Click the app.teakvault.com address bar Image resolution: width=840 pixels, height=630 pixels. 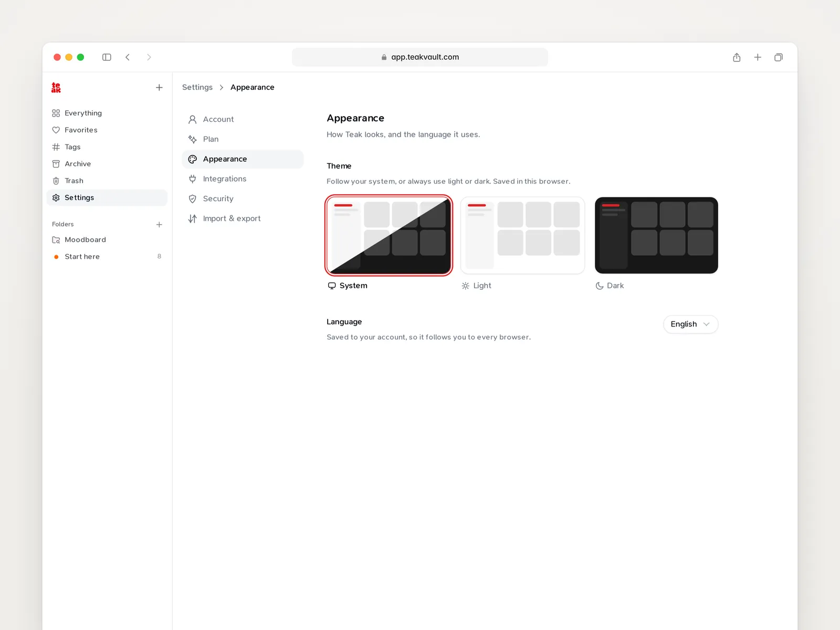[x=420, y=57]
